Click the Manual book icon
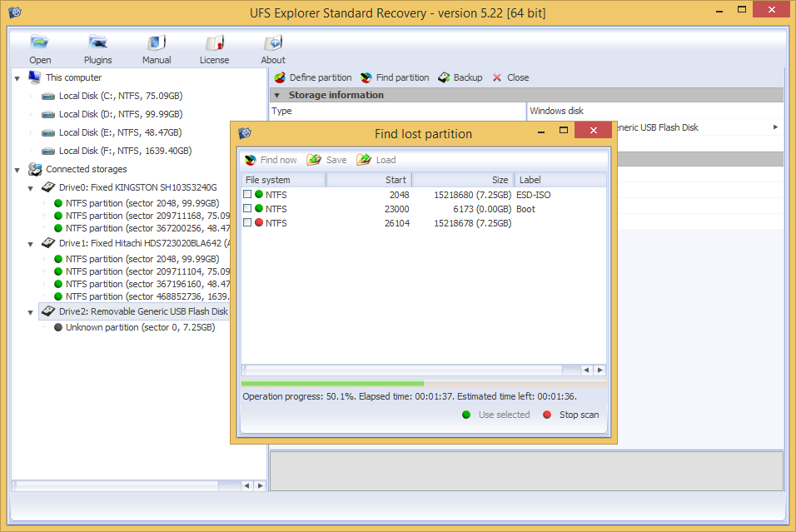The image size is (796, 532). coord(156,43)
